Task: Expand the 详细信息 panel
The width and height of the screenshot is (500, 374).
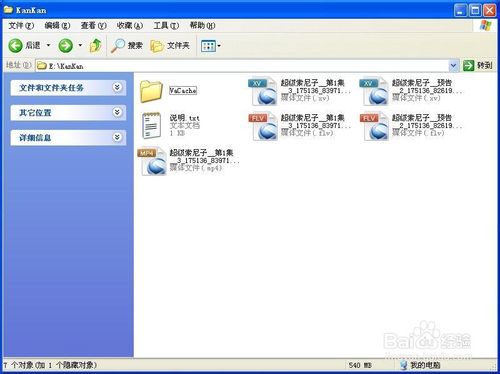Action: click(x=68, y=137)
